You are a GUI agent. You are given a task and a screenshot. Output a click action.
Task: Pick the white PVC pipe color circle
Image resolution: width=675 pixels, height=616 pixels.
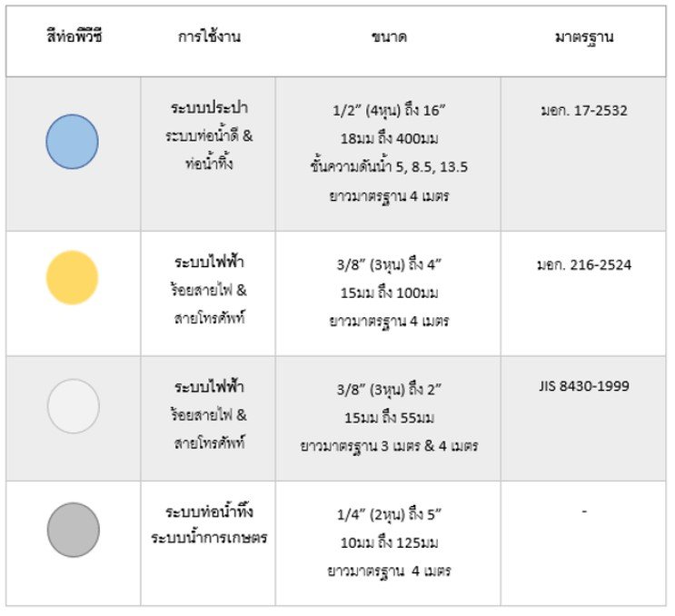point(73,406)
